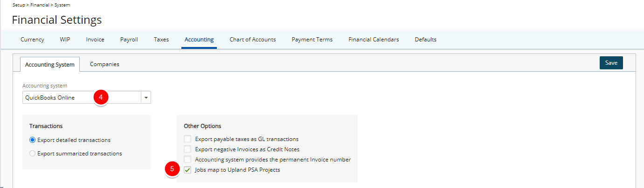
Task: Select Export detailed transactions radio button
Action: (x=33, y=140)
